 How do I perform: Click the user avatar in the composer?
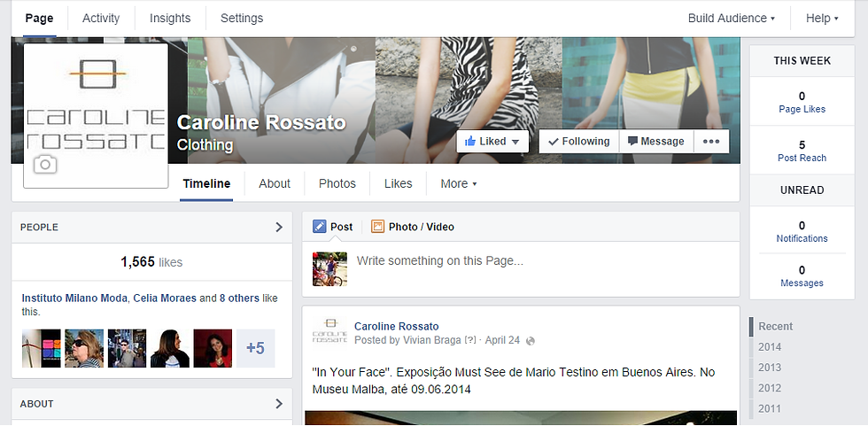click(329, 269)
